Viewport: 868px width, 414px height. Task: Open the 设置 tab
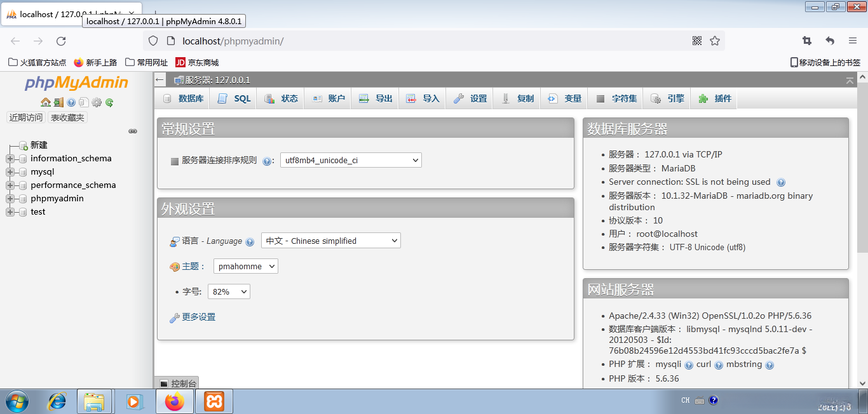point(470,98)
